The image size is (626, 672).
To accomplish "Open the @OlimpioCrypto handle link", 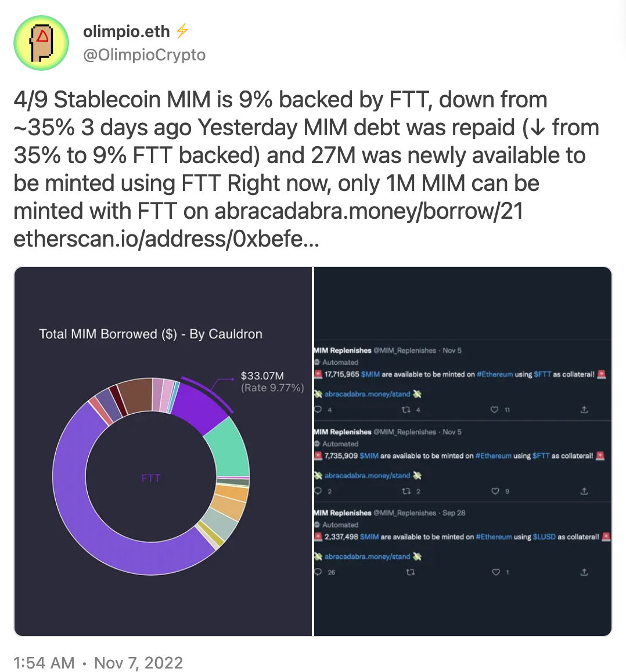I will coord(144,55).
